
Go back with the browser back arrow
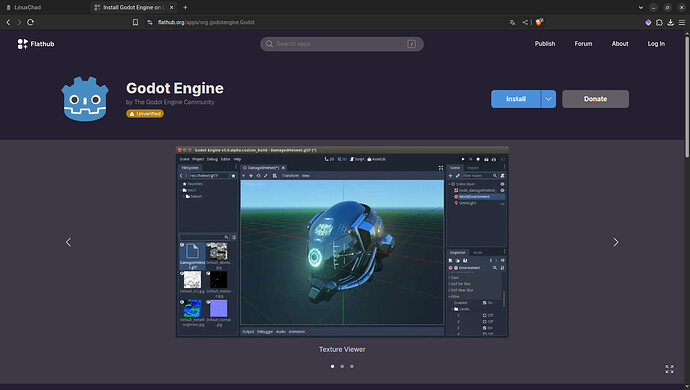click(x=8, y=22)
